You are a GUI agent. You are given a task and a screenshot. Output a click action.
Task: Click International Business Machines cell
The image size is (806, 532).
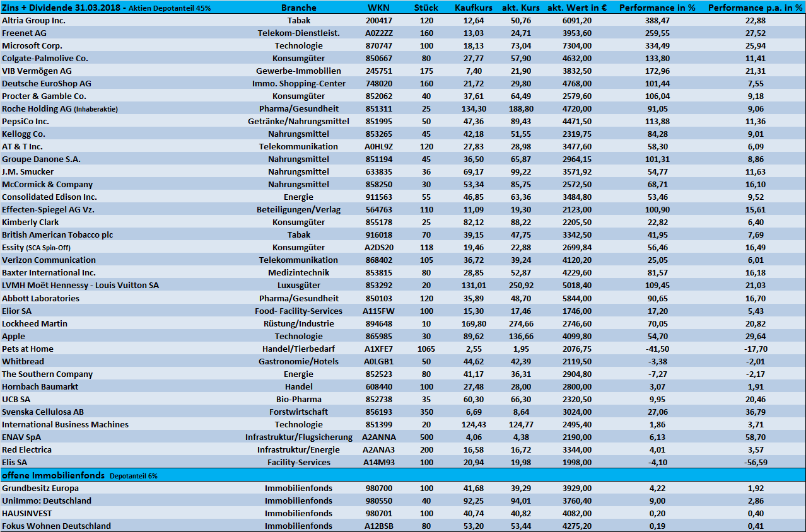click(x=65, y=424)
